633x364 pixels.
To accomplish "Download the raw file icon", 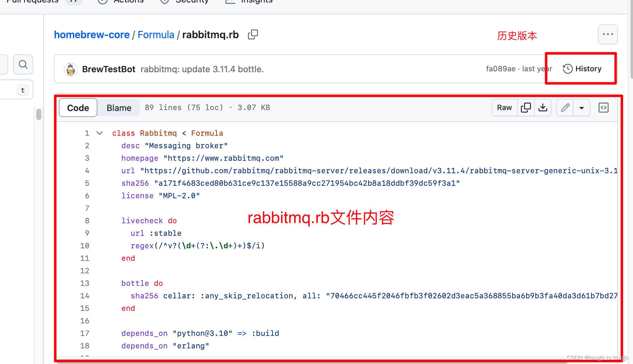I will pyautogui.click(x=543, y=108).
